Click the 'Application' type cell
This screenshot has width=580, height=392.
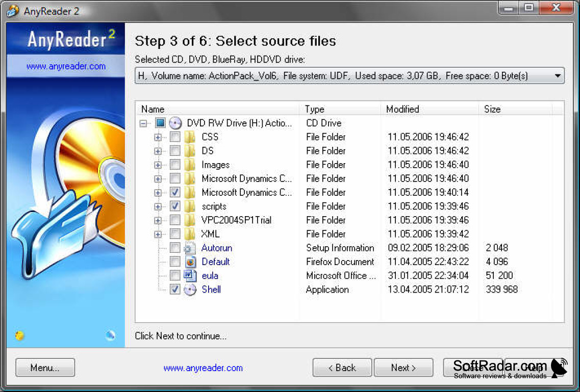click(x=327, y=290)
